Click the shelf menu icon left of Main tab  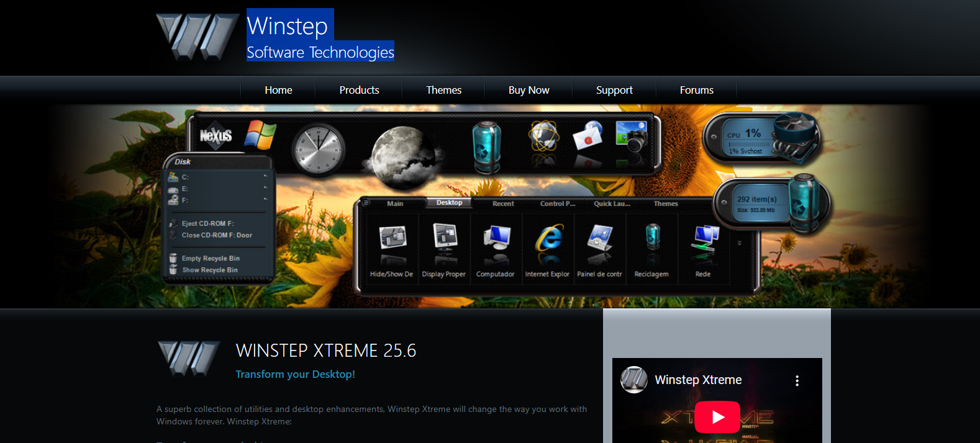pyautogui.click(x=366, y=203)
